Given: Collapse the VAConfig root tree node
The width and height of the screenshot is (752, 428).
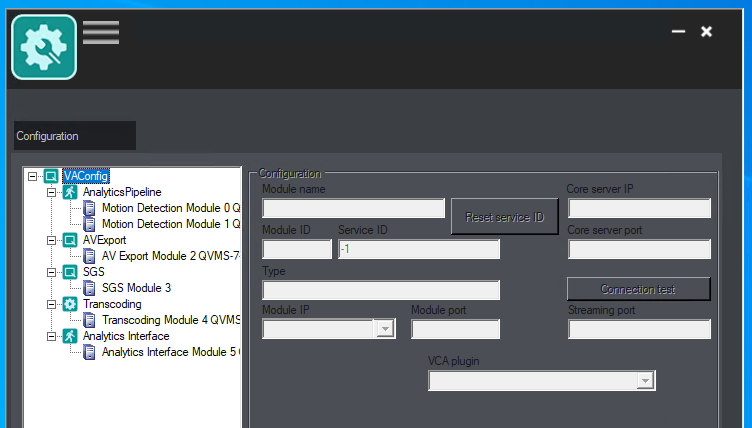Looking at the screenshot, I should pos(32,176).
